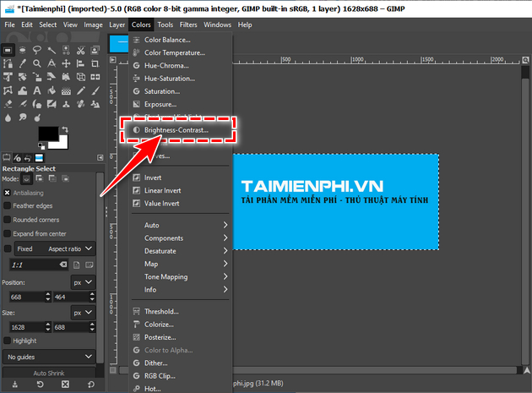The image size is (532, 393).
Task: Select the Bucket Fill tool
Action: pyautogui.click(x=52, y=90)
